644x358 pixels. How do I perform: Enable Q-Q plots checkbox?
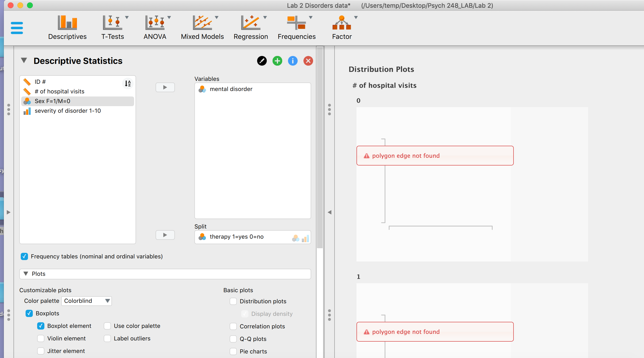click(x=233, y=339)
